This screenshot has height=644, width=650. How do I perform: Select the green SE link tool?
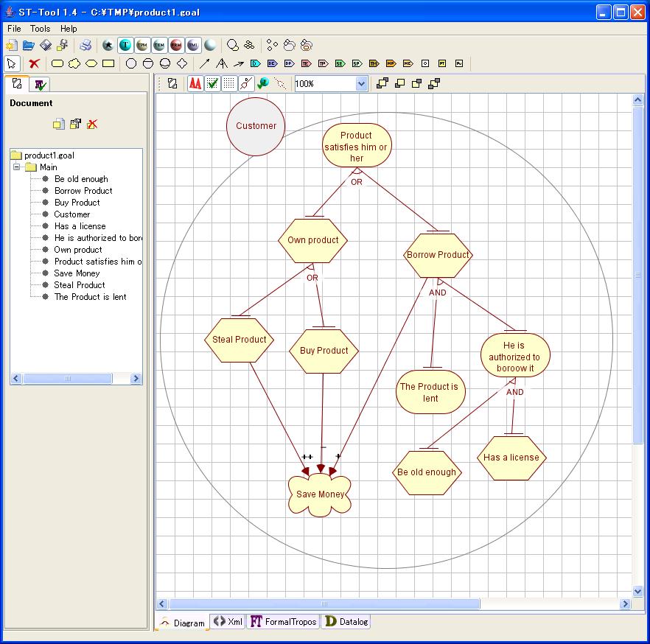tap(340, 63)
